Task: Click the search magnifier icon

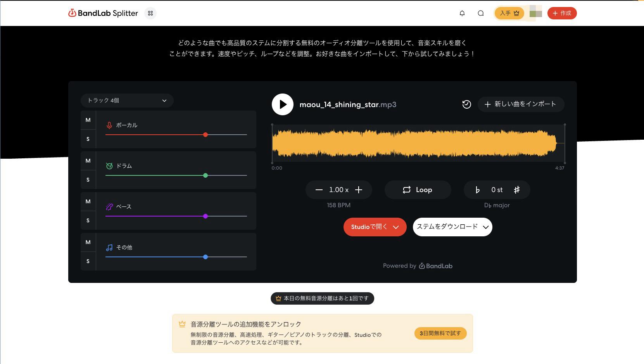Action: coord(480,13)
